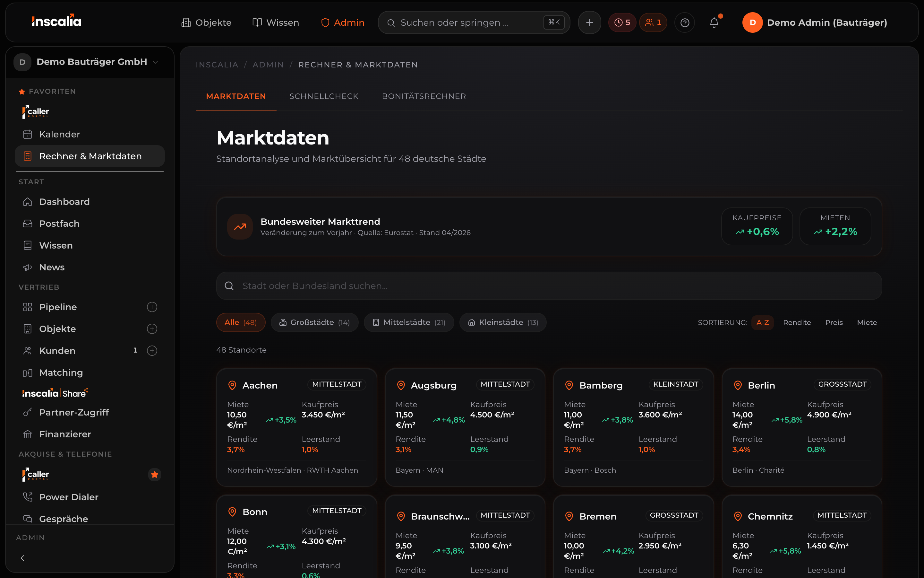
Task: Click the Inscalia logo
Action: pyautogui.click(x=56, y=21)
